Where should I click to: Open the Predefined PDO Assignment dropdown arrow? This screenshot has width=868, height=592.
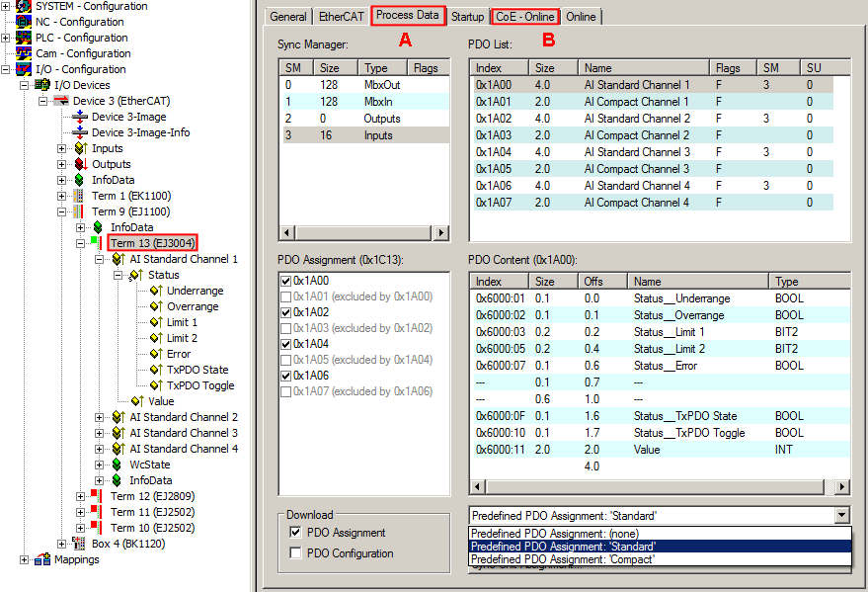(841, 515)
